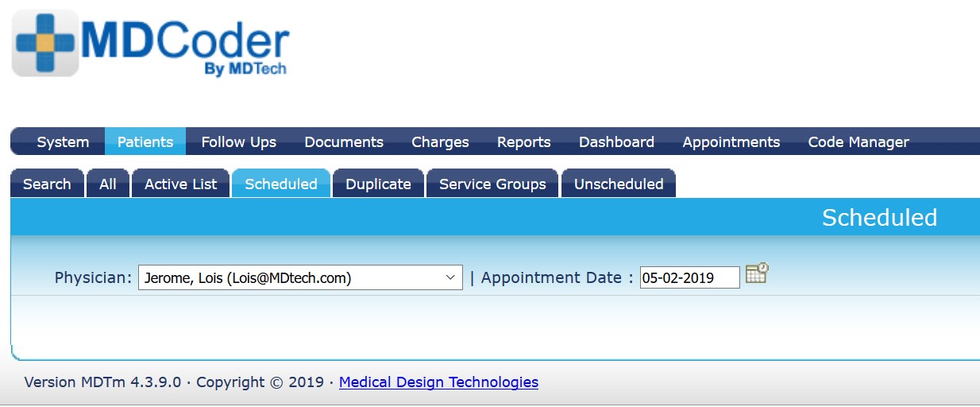The height and width of the screenshot is (407, 980).
Task: Click the Appointment Date input field
Action: click(x=690, y=277)
